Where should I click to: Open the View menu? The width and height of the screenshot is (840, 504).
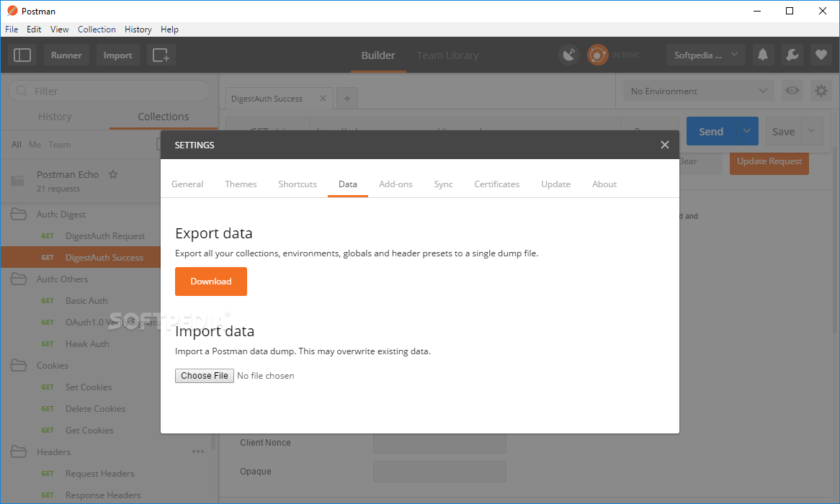60,30
